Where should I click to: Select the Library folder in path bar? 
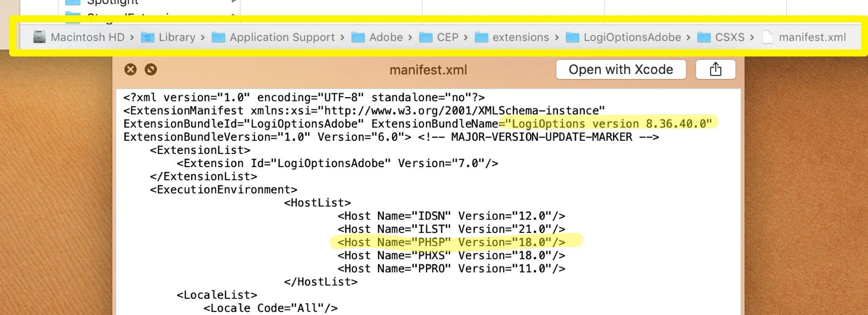(168, 37)
